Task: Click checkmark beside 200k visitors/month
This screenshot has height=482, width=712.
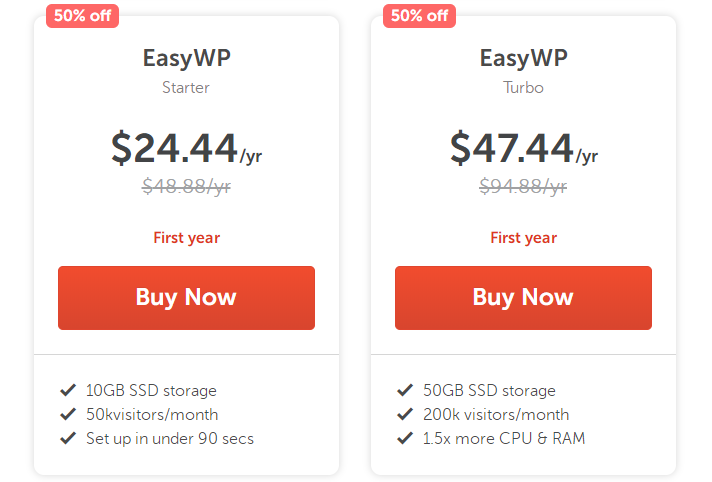Action: (x=405, y=414)
